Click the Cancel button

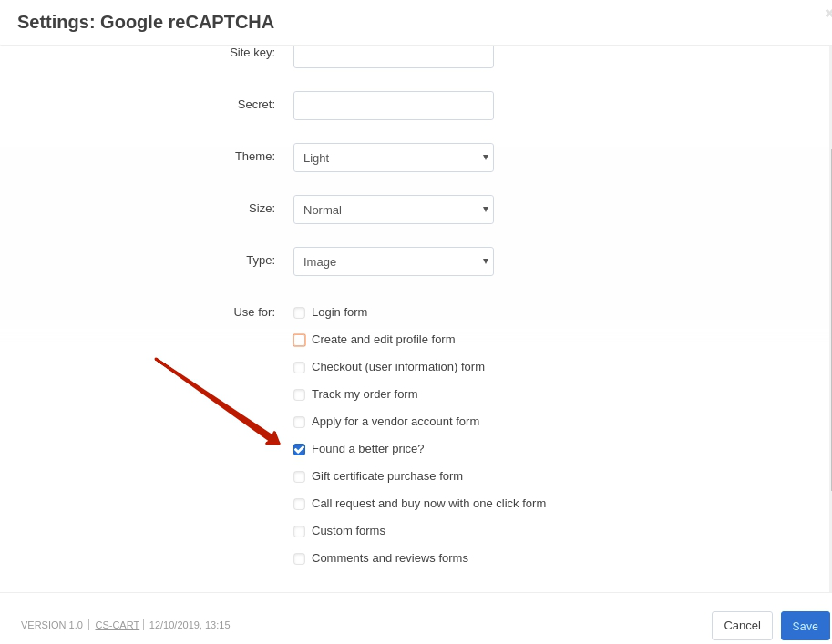point(742,626)
